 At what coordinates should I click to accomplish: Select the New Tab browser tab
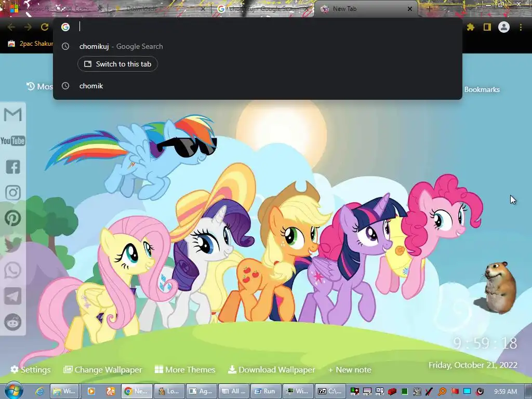366,9
